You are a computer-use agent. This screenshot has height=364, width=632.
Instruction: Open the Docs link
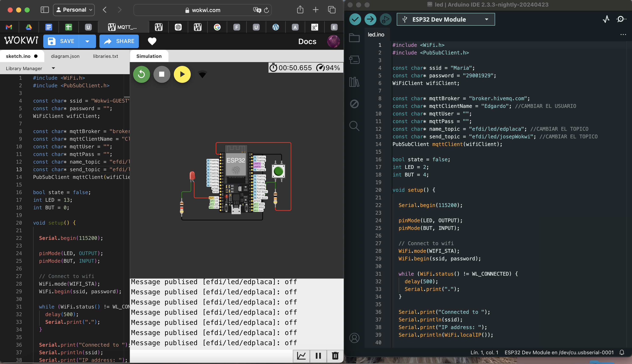(307, 41)
